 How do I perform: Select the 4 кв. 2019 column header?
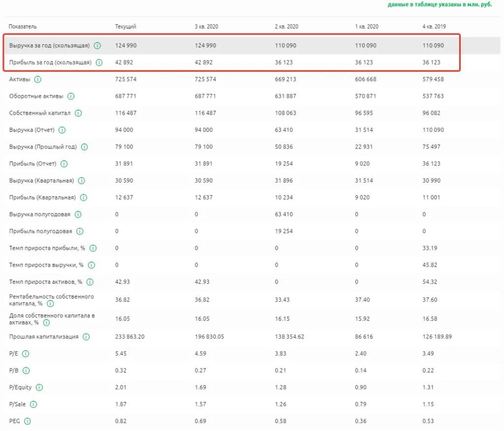[434, 27]
